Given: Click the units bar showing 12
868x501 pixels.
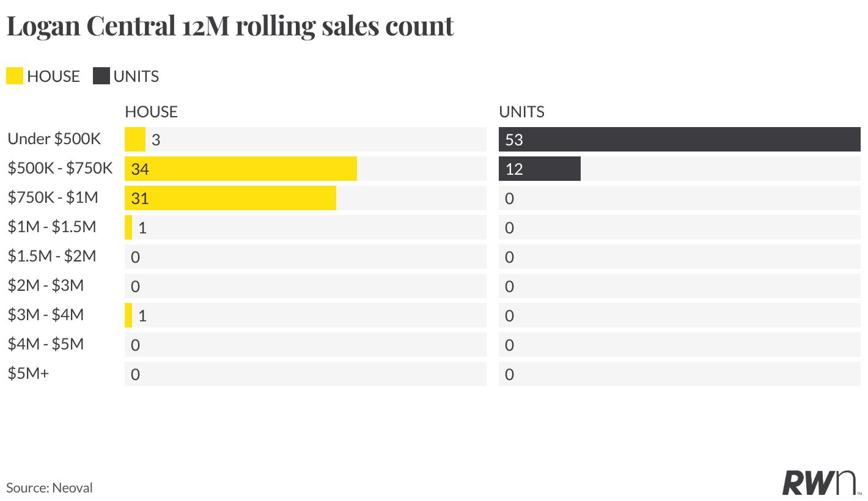Looking at the screenshot, I should pyautogui.click(x=540, y=169).
